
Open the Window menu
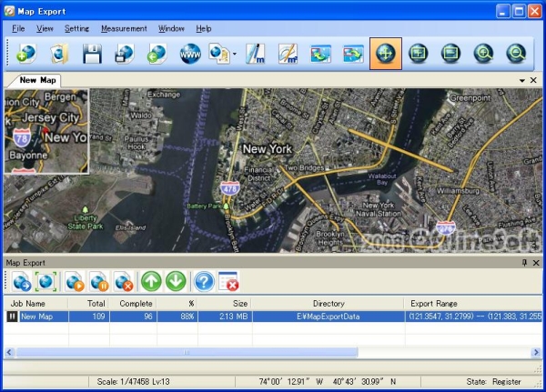click(x=171, y=28)
